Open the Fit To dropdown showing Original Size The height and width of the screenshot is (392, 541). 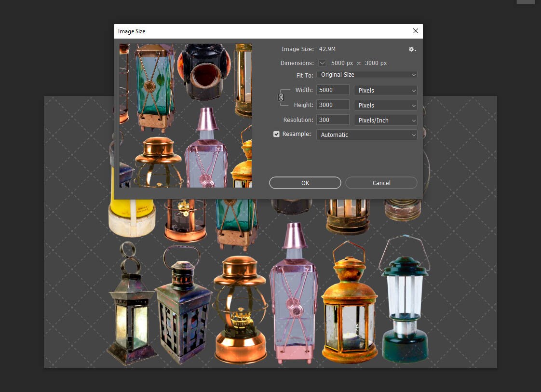pos(366,75)
